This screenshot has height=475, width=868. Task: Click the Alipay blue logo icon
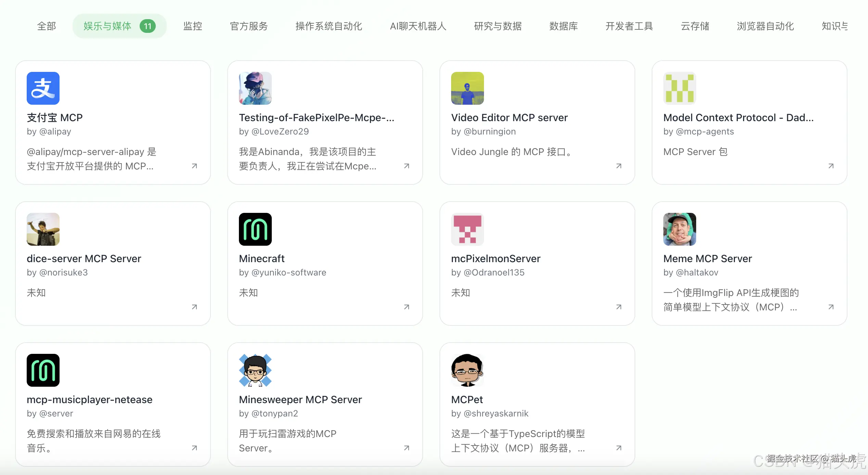[43, 88]
